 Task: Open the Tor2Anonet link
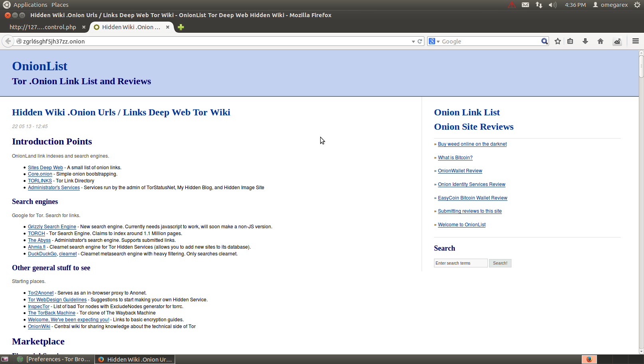(x=41, y=293)
